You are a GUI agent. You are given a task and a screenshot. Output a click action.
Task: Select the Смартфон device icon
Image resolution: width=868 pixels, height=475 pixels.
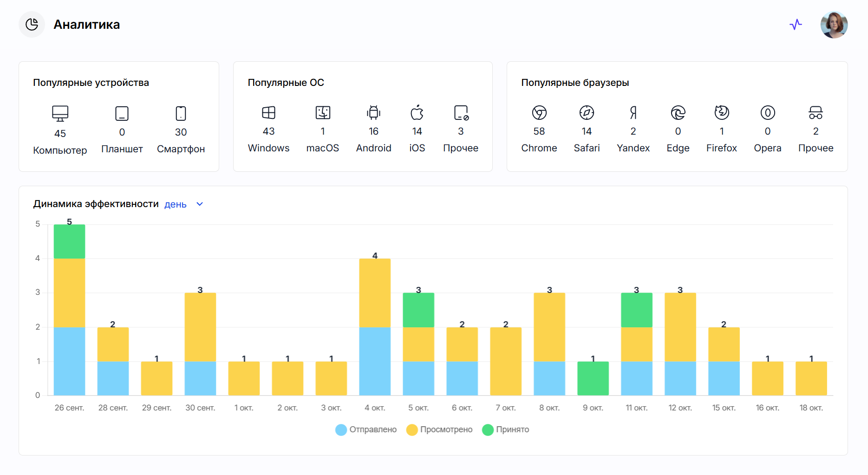tap(181, 113)
